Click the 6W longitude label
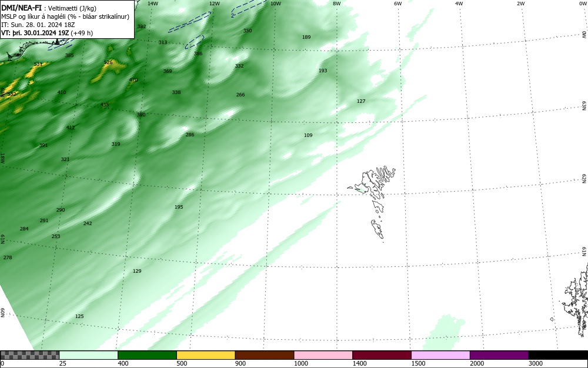588x368 pixels. coord(398,4)
